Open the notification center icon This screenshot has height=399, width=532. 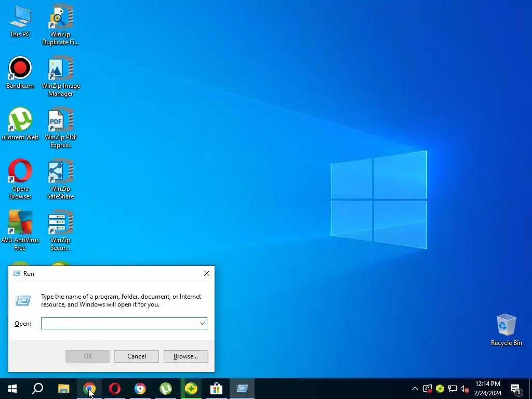point(515,389)
